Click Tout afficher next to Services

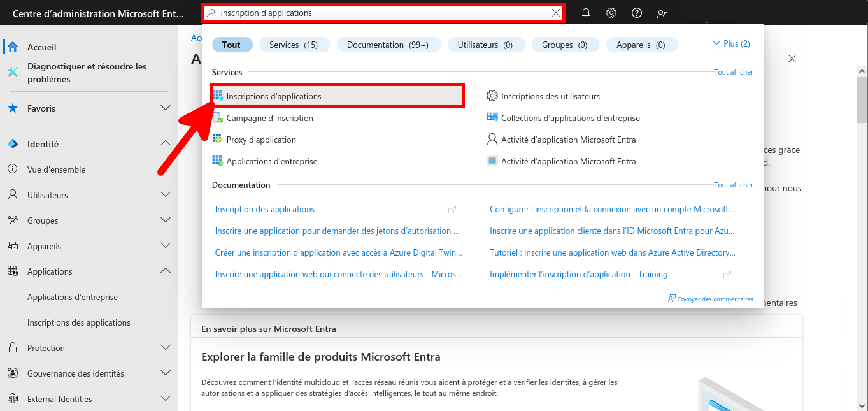click(x=733, y=71)
